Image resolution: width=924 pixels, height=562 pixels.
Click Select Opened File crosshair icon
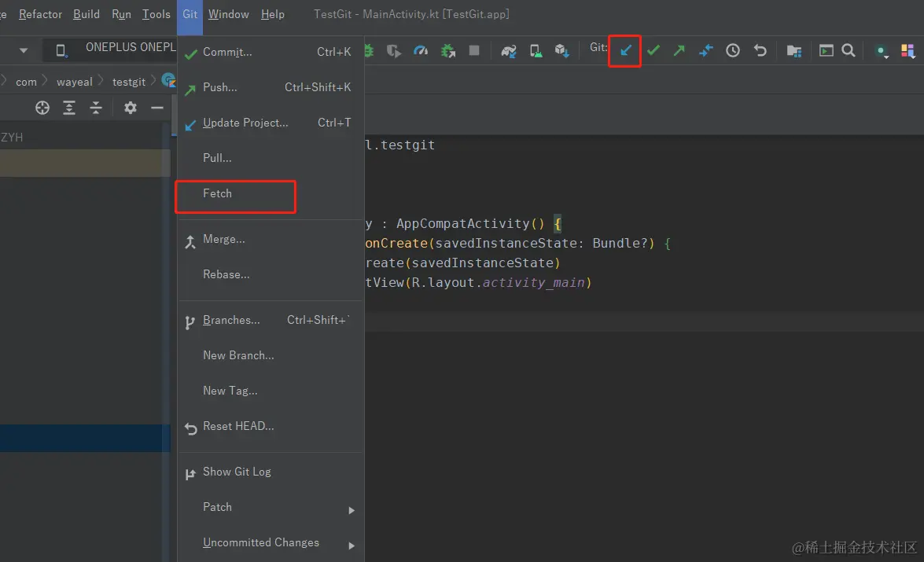pos(42,108)
